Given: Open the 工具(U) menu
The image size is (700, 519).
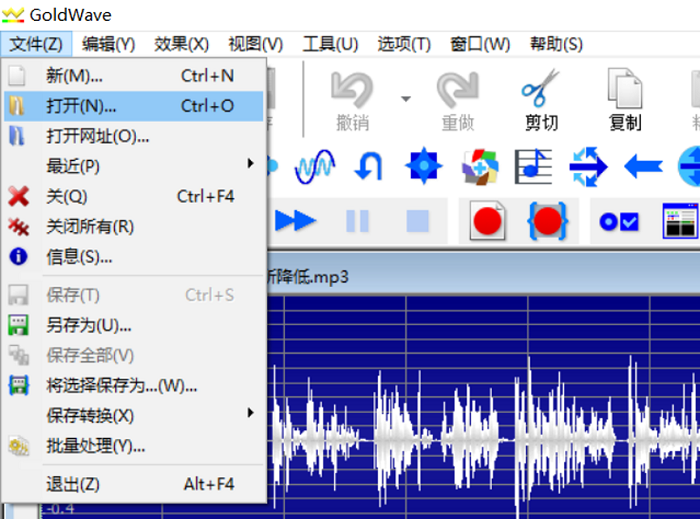Looking at the screenshot, I should 330,44.
